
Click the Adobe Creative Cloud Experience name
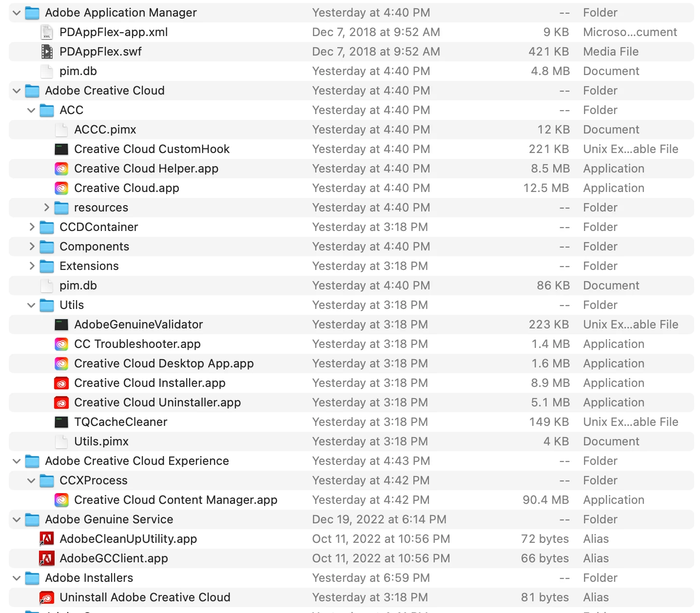pyautogui.click(x=137, y=461)
